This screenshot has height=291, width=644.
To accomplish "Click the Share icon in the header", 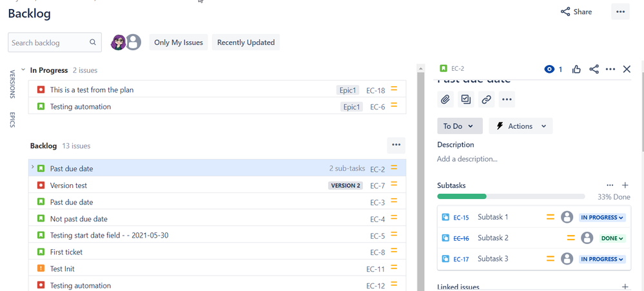I will [x=565, y=12].
